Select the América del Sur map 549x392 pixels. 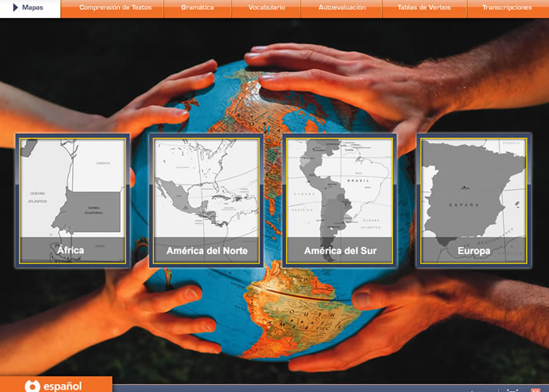click(x=340, y=201)
